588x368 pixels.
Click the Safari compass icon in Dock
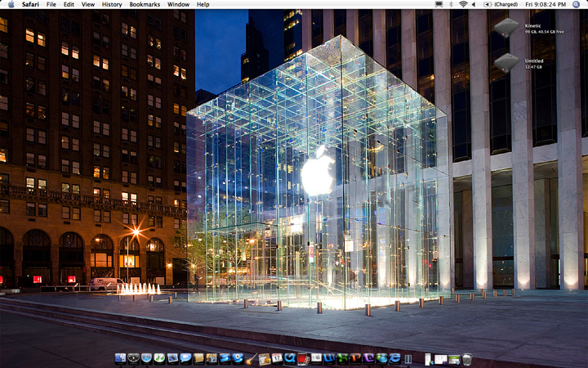pos(147,359)
